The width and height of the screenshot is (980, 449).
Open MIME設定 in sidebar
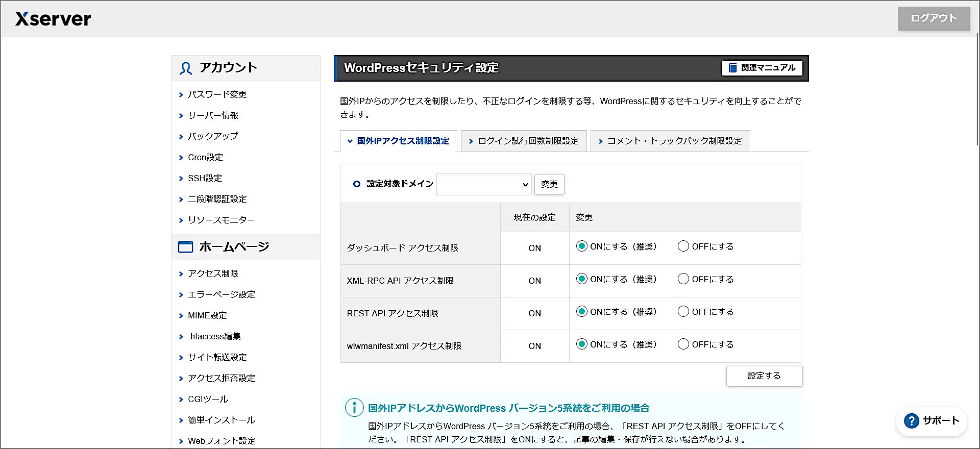[207, 315]
